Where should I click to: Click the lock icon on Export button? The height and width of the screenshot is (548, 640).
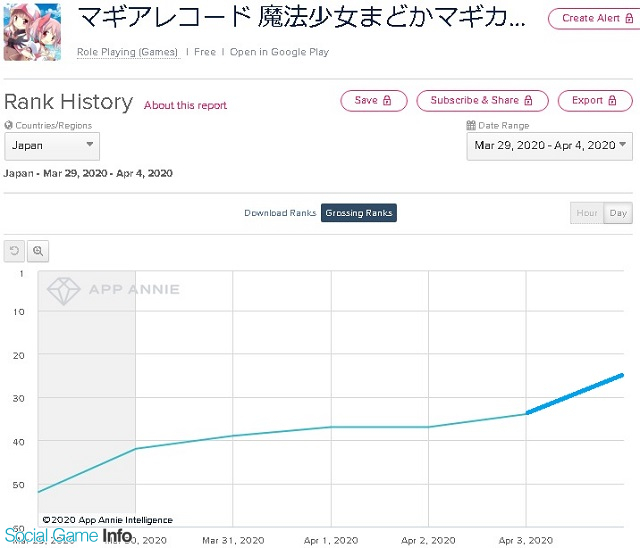point(612,100)
